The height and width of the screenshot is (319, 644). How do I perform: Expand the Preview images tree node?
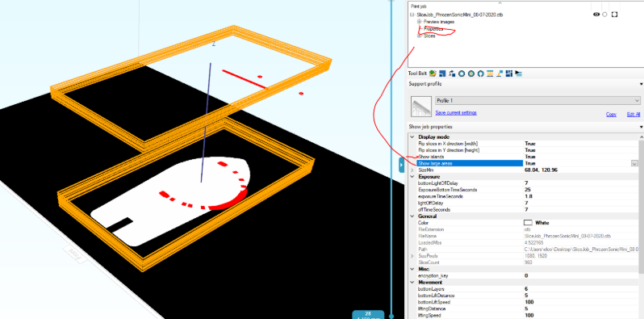pyautogui.click(x=420, y=21)
